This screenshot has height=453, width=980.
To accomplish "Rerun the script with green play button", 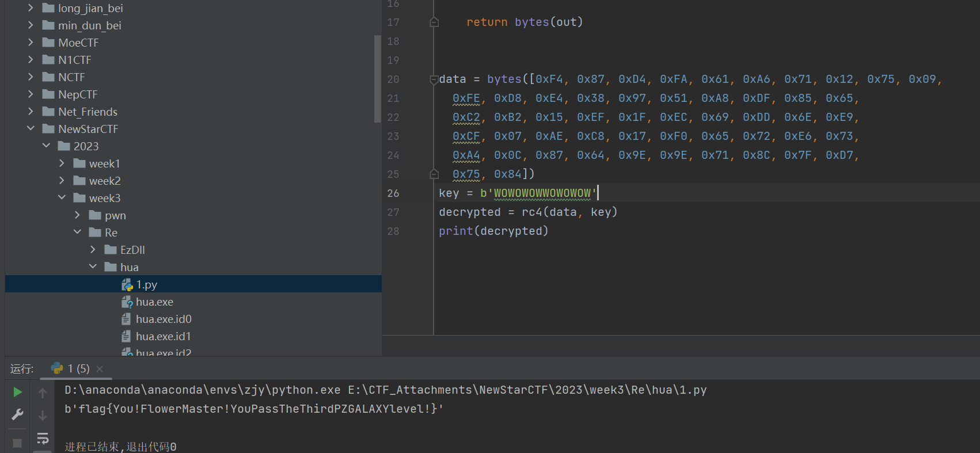I will point(18,392).
